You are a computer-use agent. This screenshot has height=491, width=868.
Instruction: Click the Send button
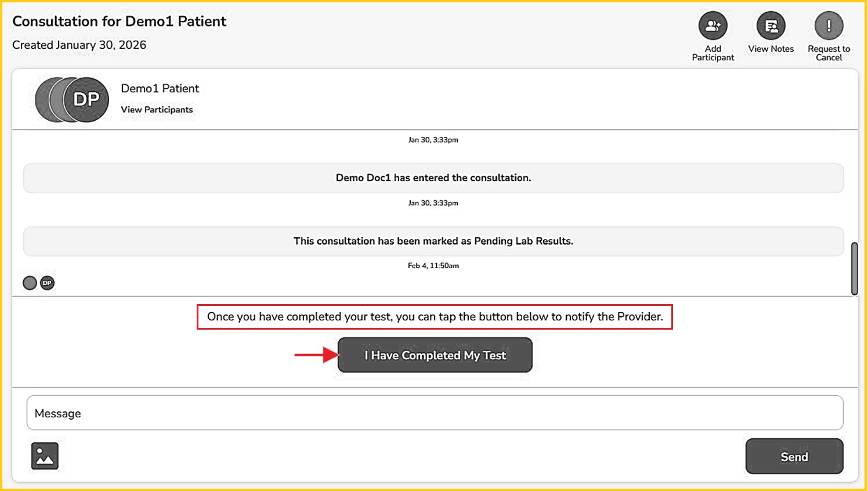click(x=794, y=457)
